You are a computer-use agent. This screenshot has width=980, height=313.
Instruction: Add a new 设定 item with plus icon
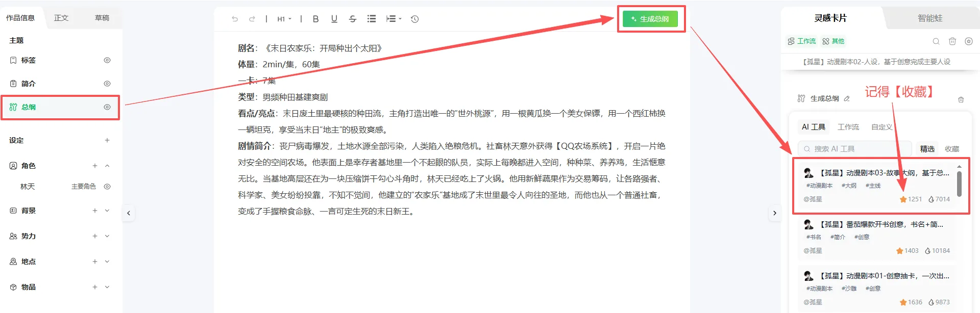(x=107, y=140)
